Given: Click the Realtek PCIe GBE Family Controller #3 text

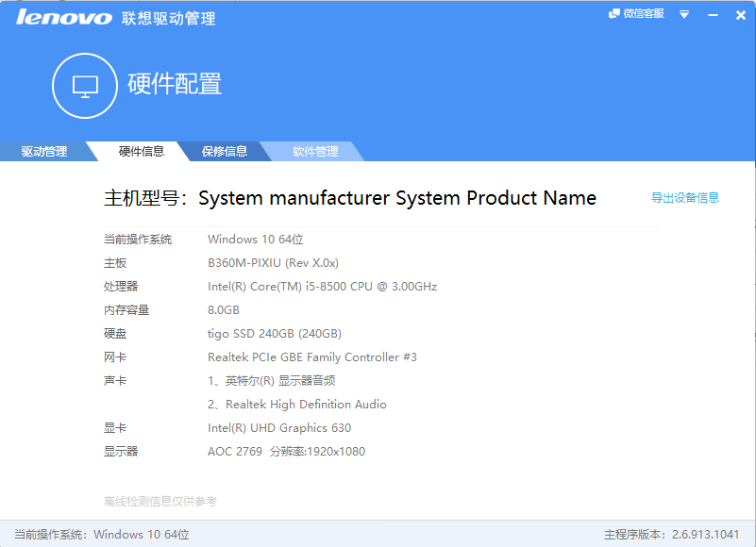Looking at the screenshot, I should tap(312, 357).
